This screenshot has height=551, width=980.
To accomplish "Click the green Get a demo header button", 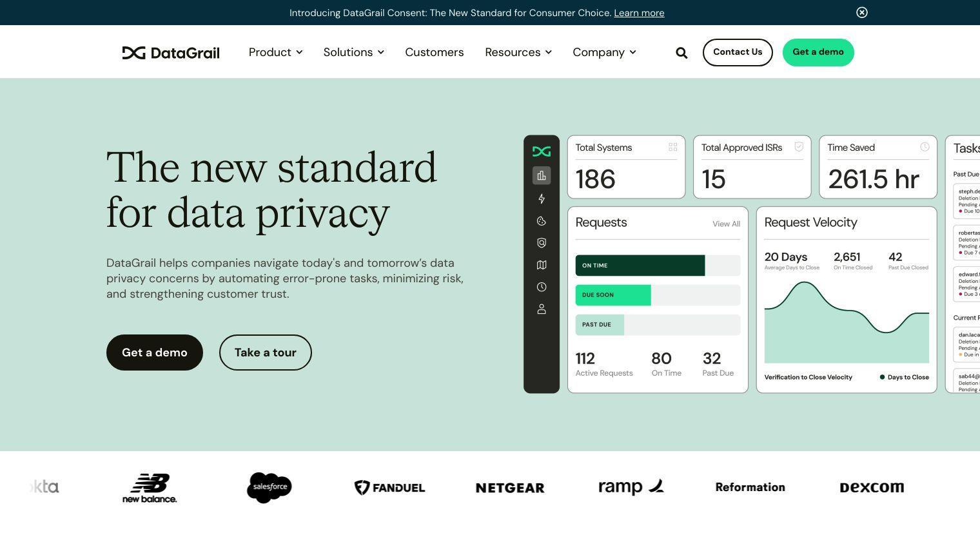I will point(818,52).
